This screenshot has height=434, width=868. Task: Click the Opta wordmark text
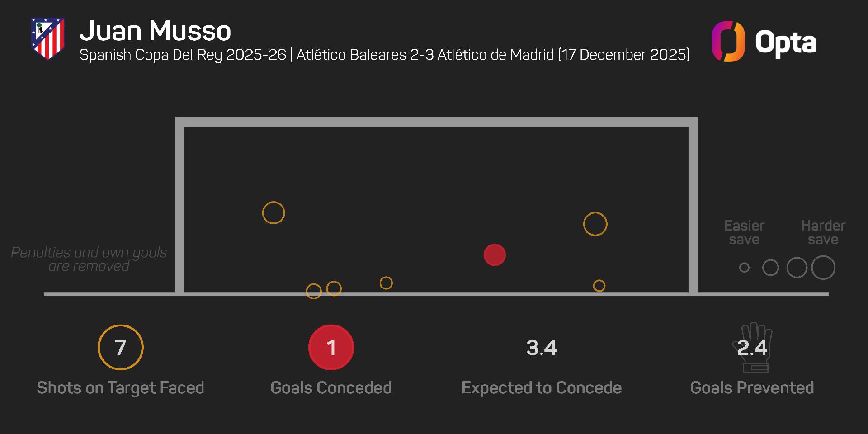click(786, 43)
